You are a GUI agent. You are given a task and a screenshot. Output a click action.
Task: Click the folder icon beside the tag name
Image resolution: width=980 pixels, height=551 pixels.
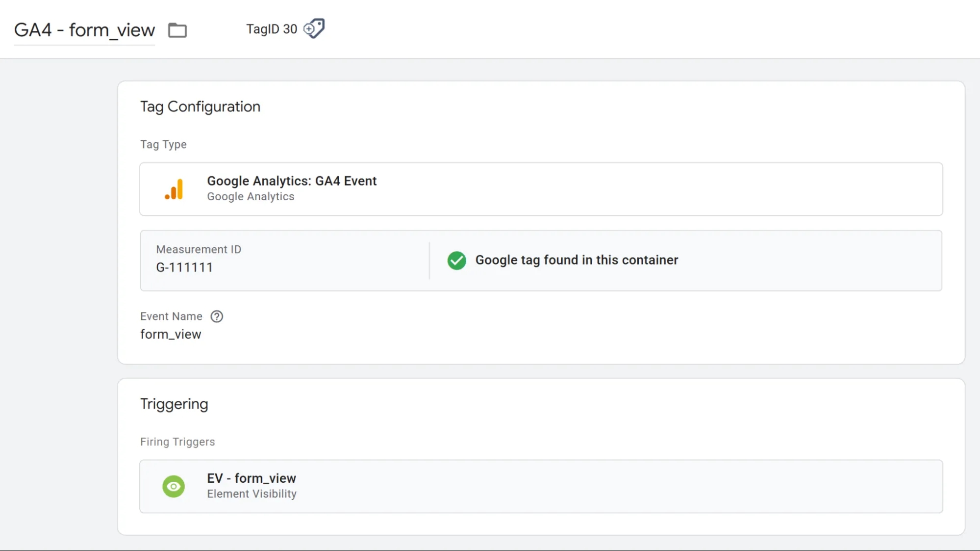coord(177,30)
